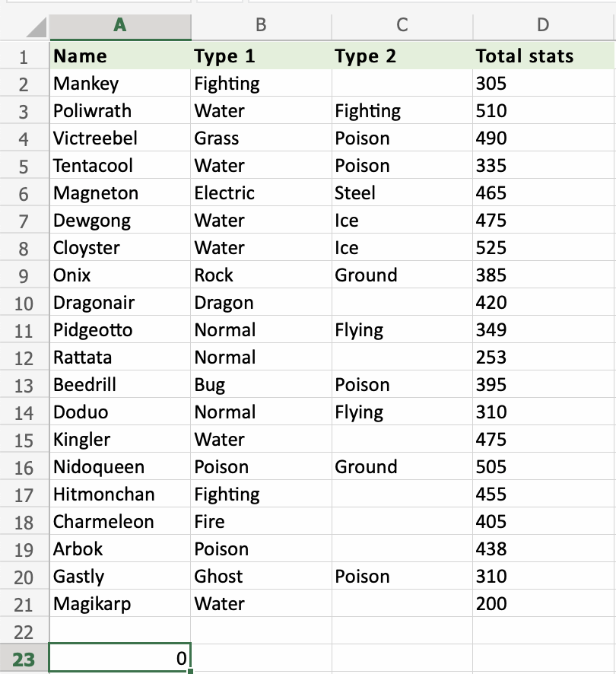Select column C header

coord(402,25)
